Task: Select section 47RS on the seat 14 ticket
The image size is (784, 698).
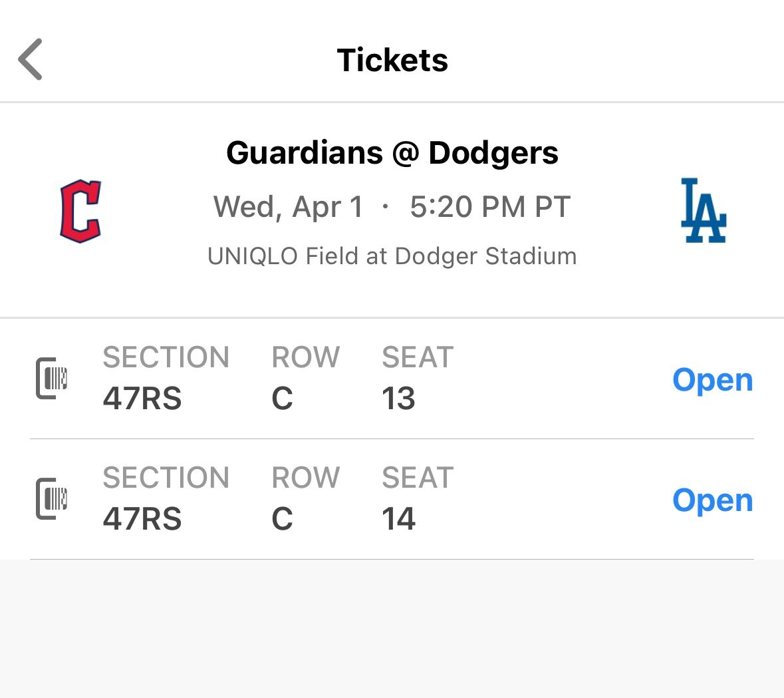Action: tap(142, 519)
